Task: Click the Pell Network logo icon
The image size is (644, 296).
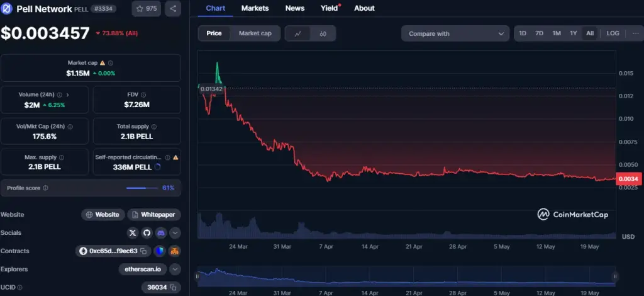Action: (6, 9)
